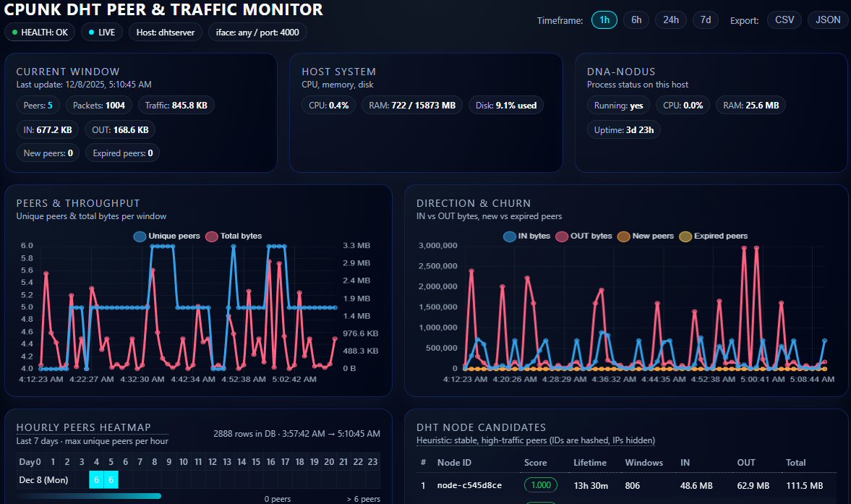Click the LIVE status indicator
Viewport: 851px width, 504px height.
click(x=102, y=33)
